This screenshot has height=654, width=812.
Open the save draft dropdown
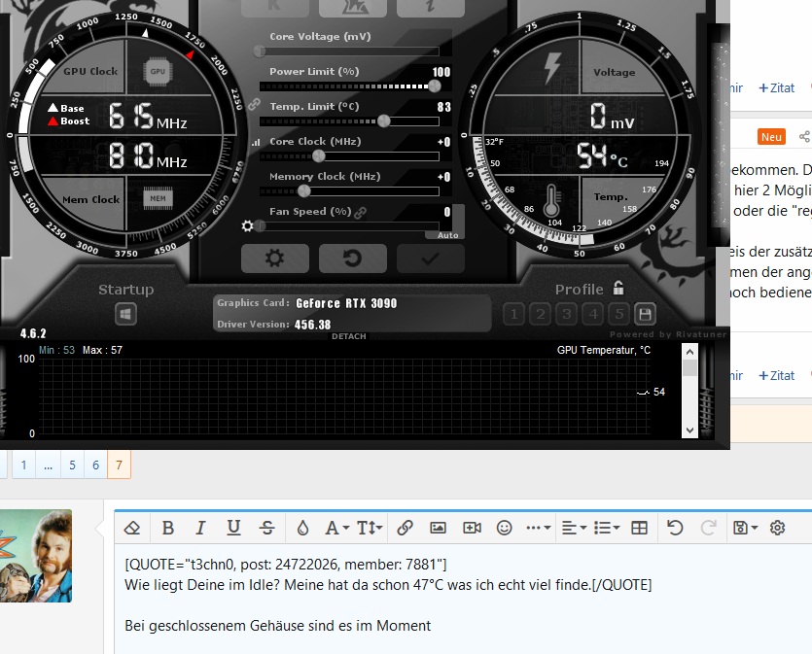[x=745, y=528]
